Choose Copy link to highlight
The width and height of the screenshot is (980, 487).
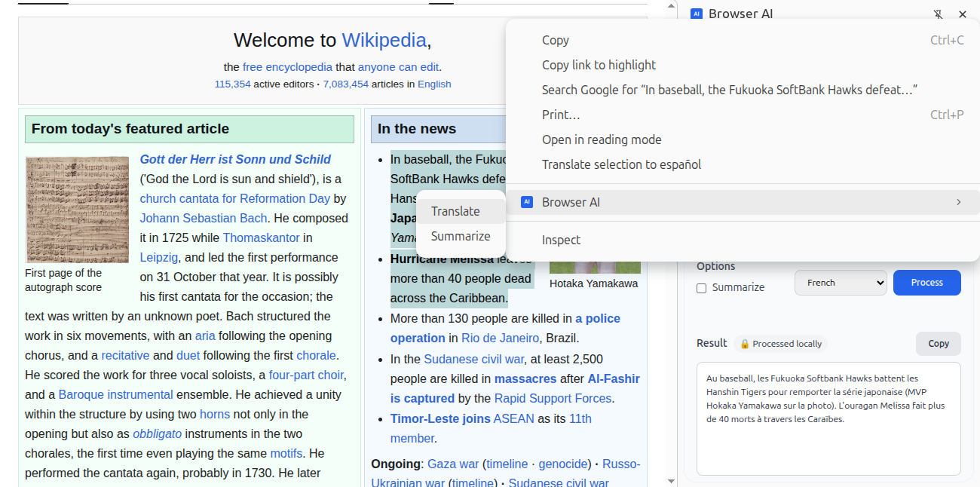point(743,65)
